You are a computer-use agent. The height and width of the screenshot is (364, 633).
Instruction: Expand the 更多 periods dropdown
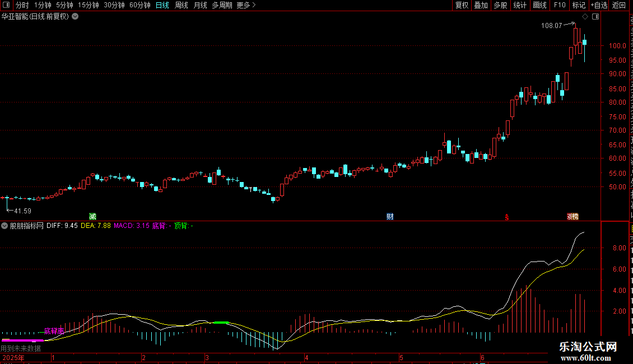tap(246, 5)
